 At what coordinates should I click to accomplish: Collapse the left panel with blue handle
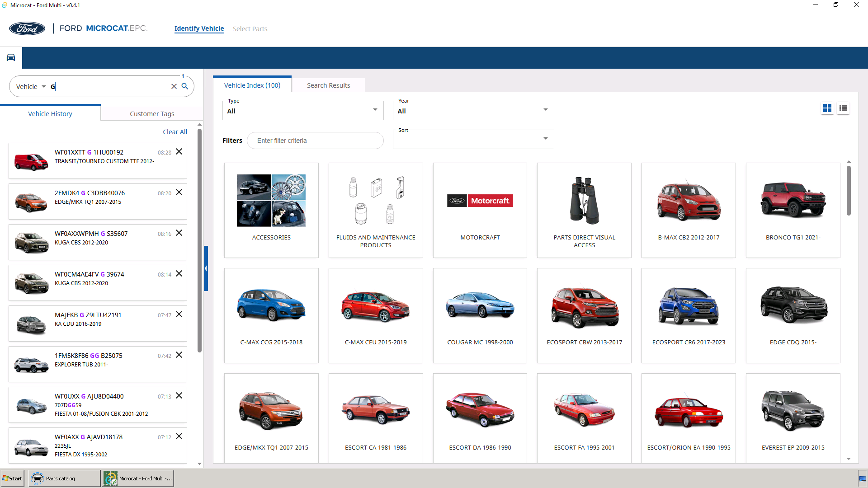pyautogui.click(x=206, y=268)
